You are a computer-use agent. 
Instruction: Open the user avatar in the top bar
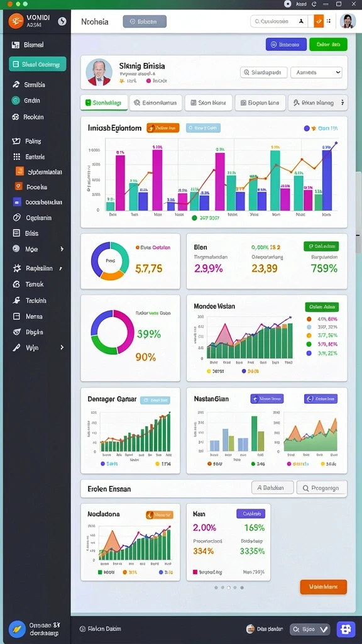[348, 21]
